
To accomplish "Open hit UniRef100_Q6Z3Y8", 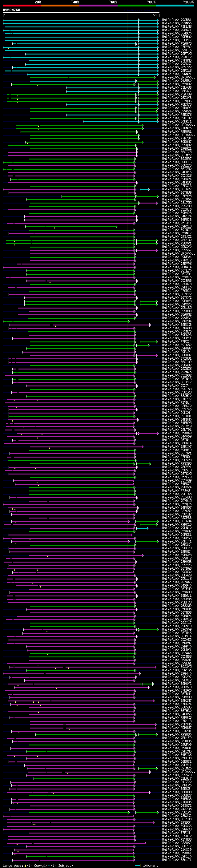I will point(177,98).
